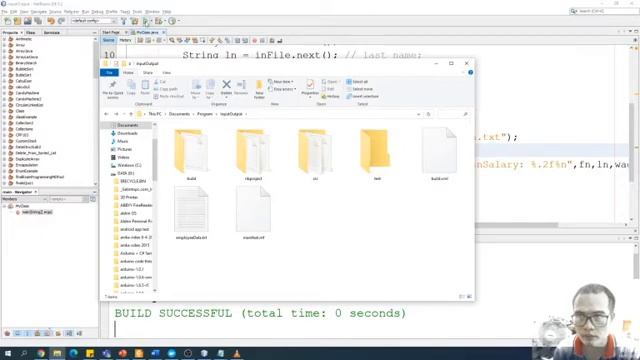Expand the BubbleSort project tree node
The height and width of the screenshot is (360, 640).
(x=4, y=69)
